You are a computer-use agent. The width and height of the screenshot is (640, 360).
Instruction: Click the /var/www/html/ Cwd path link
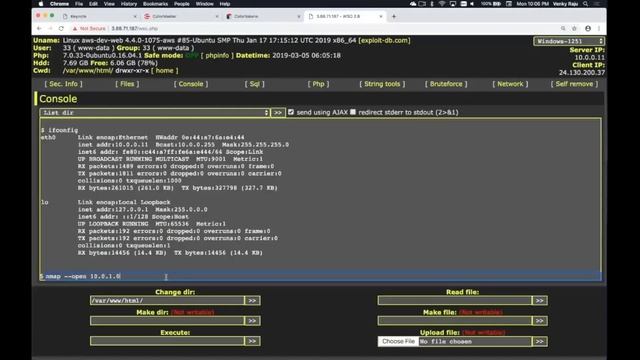tap(88, 71)
